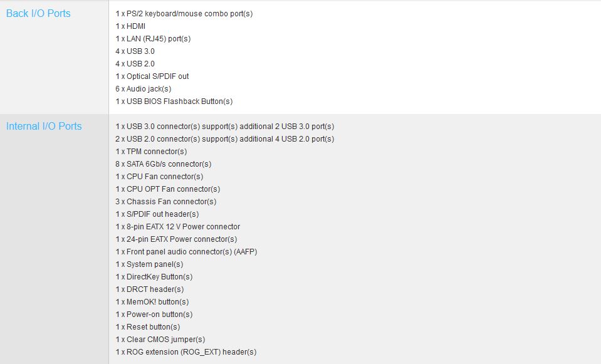Click the ROG extension (ROG_EXT) header(s) line
Viewport: 601px width, 364px height.
(x=186, y=351)
